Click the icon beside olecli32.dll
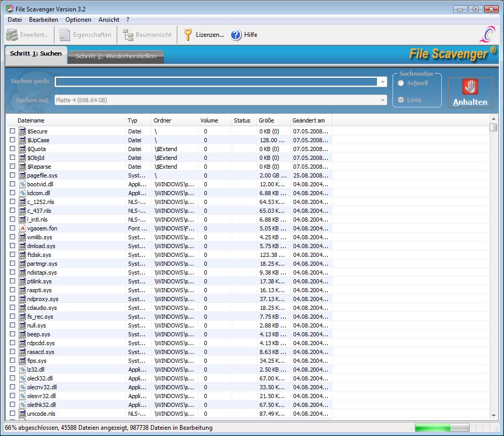The width and height of the screenshot is (504, 436). click(x=22, y=378)
